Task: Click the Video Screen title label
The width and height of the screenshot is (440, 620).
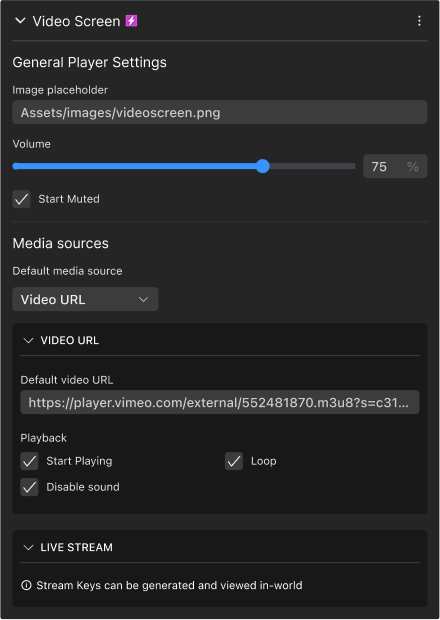Action: [x=76, y=21]
